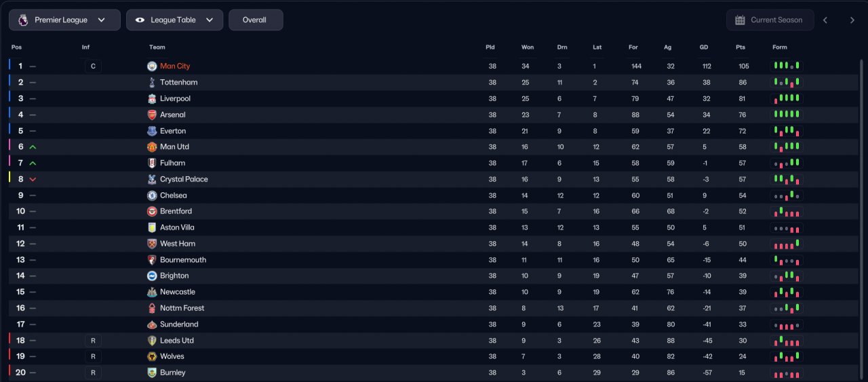This screenshot has width=868, height=382.
Task: Sort the table by Pts column header
Action: pos(740,47)
